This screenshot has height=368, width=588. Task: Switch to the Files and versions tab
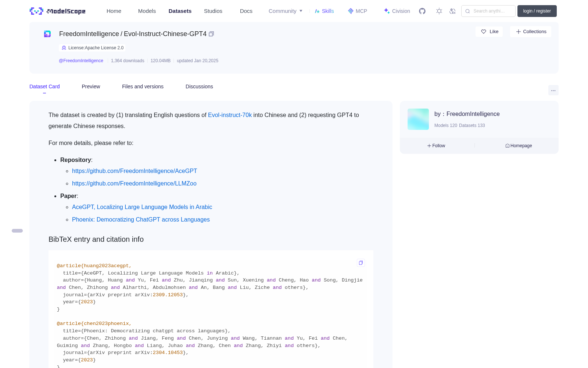click(143, 86)
